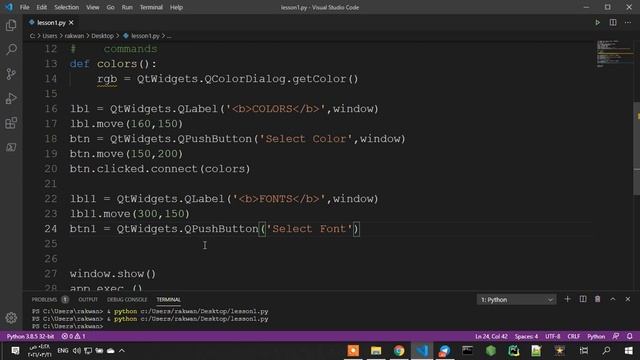Viewport: 640px width, 360px height.
Task: Open the Search view in activity bar
Action: (11, 49)
